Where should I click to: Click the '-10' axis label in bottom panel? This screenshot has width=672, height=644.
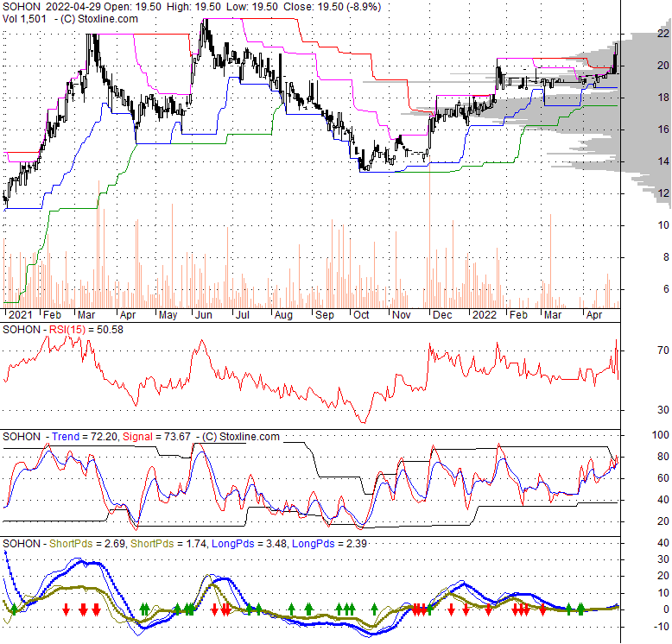pyautogui.click(x=662, y=627)
